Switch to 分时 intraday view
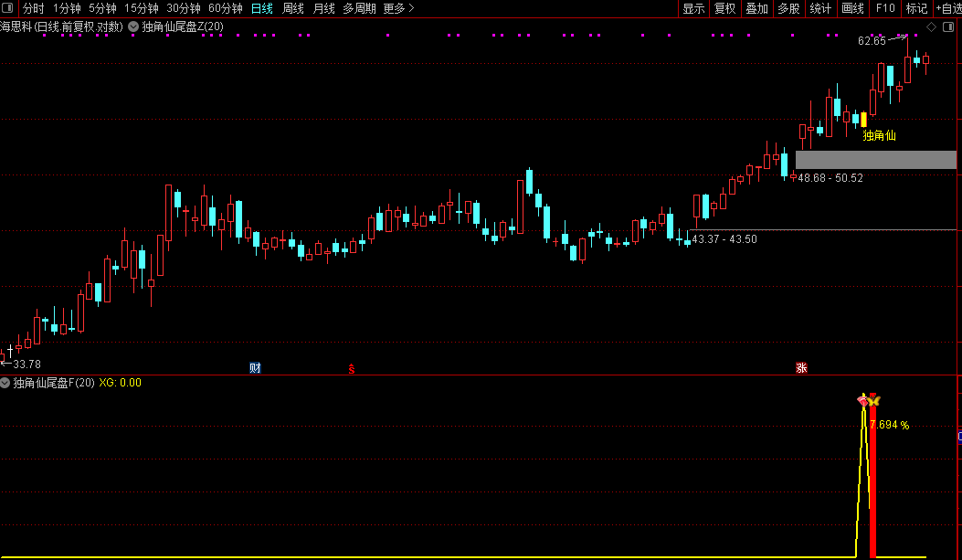Viewport: 962px width, 560px height. [x=33, y=8]
